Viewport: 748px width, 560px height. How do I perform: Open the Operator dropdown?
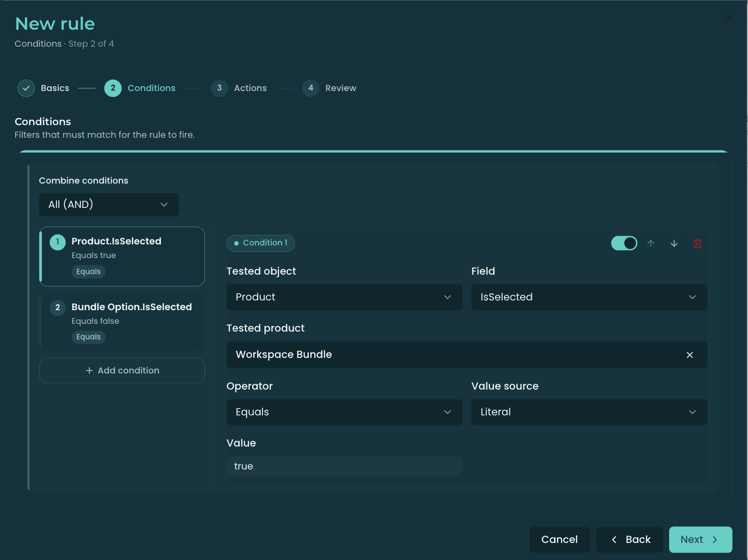click(x=344, y=412)
